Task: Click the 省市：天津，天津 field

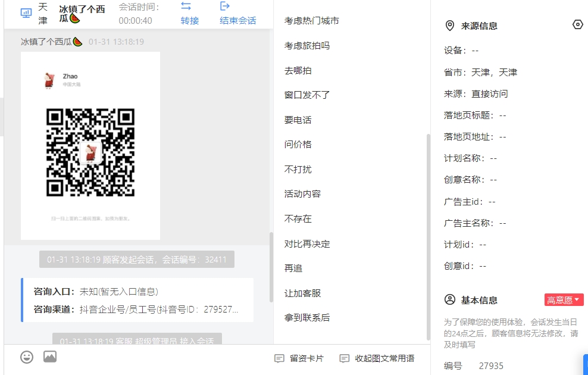Action: coord(480,73)
